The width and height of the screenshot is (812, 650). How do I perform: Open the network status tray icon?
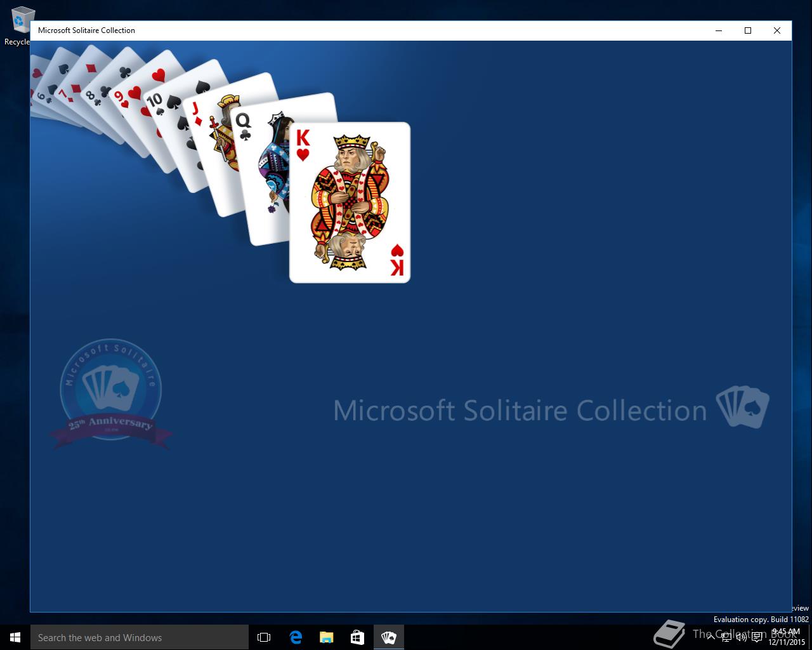point(726,637)
